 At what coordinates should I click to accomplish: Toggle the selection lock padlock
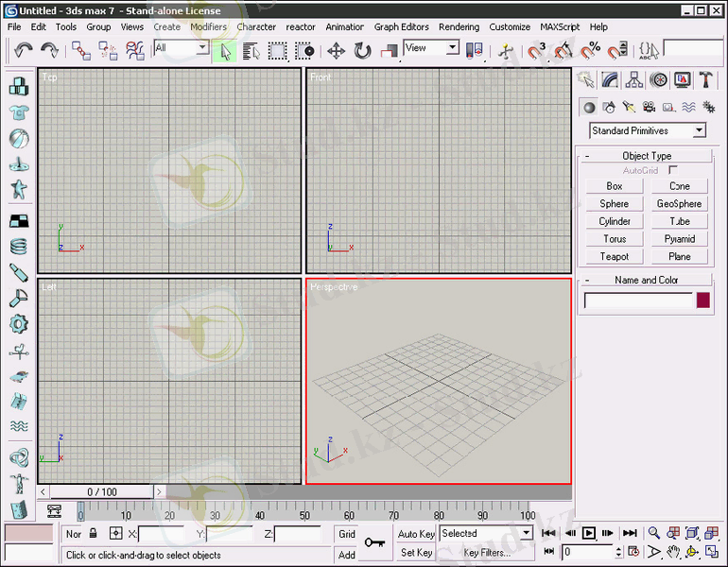tap(94, 534)
